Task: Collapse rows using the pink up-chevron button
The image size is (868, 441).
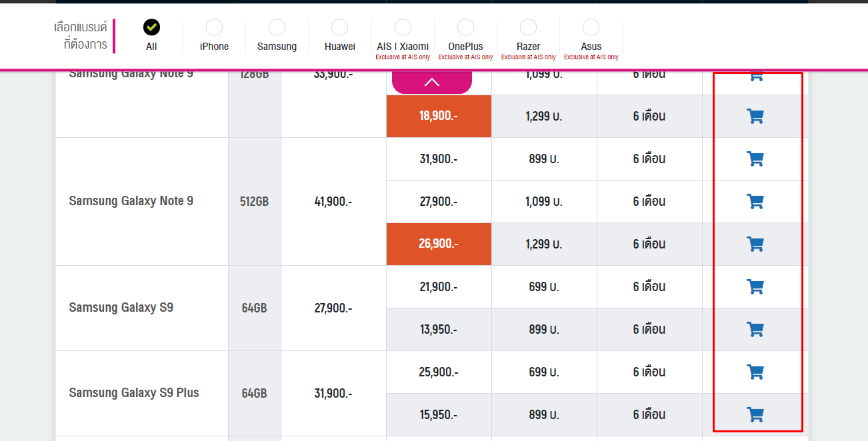Action: (x=432, y=82)
